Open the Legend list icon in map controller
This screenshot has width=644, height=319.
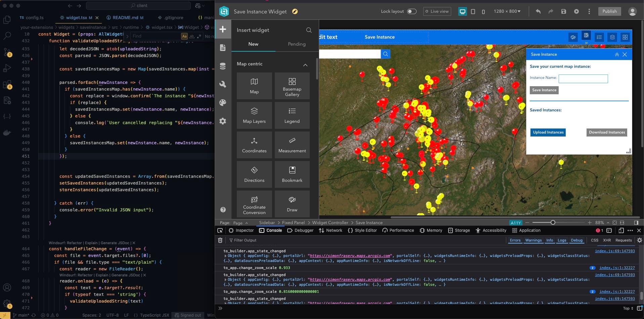click(x=599, y=37)
